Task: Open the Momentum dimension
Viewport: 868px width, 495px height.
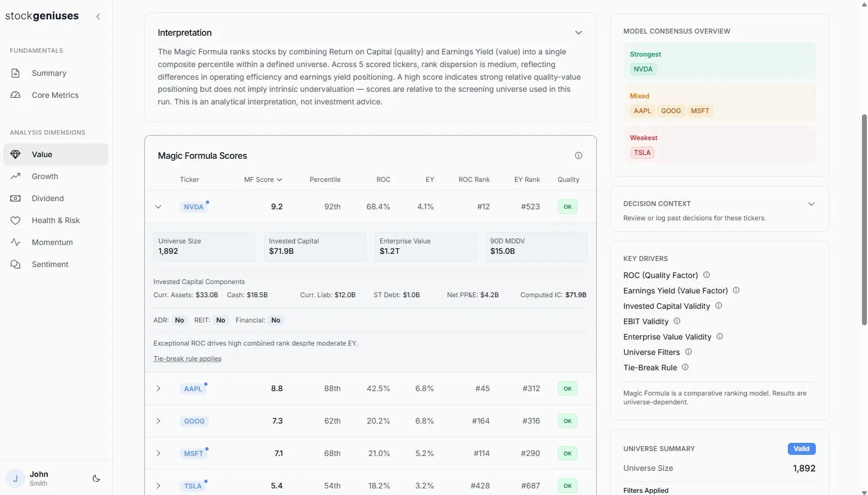Action: pyautogui.click(x=56, y=242)
